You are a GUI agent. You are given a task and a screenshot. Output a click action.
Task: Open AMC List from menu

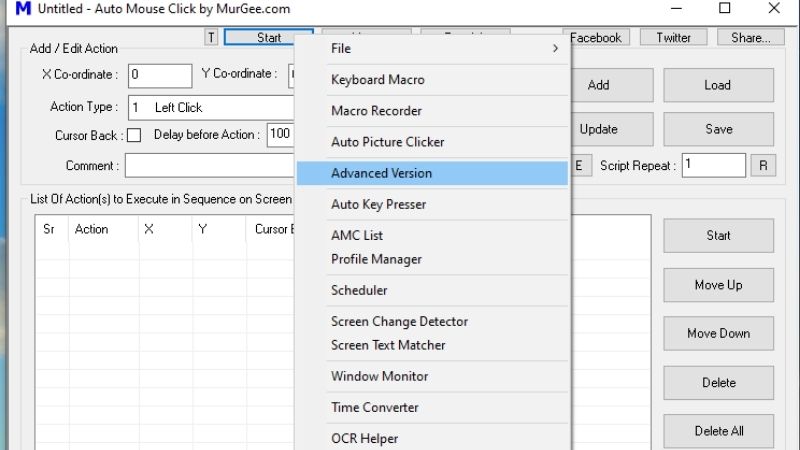(x=432, y=235)
